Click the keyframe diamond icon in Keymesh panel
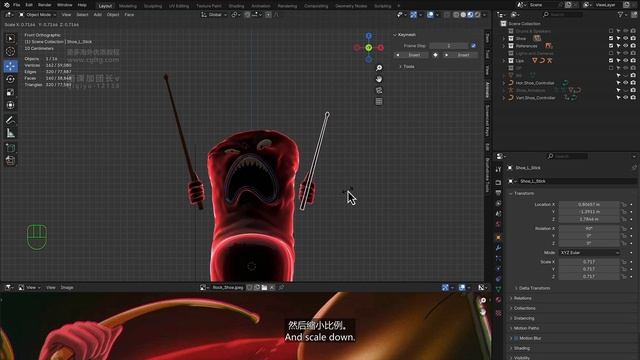The height and width of the screenshot is (360, 640). [x=435, y=55]
